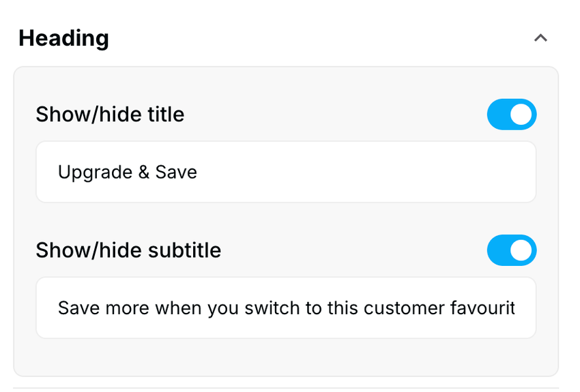This screenshot has width=580, height=392.
Task: Click the Show/hide title label
Action: tap(110, 115)
